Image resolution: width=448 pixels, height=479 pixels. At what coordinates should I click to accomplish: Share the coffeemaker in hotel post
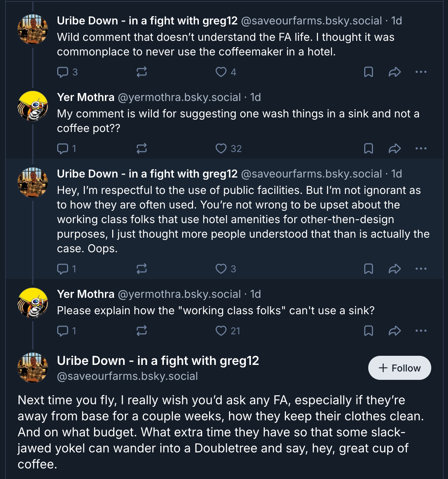pos(395,72)
